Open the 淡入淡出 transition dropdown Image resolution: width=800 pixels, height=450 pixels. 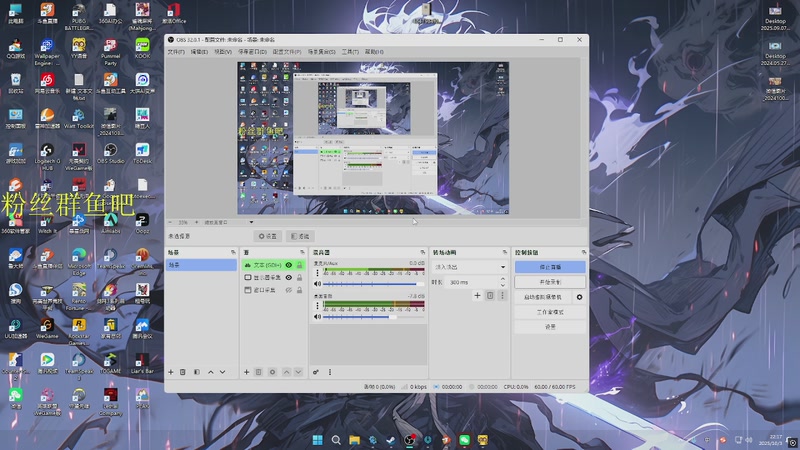click(x=469, y=267)
